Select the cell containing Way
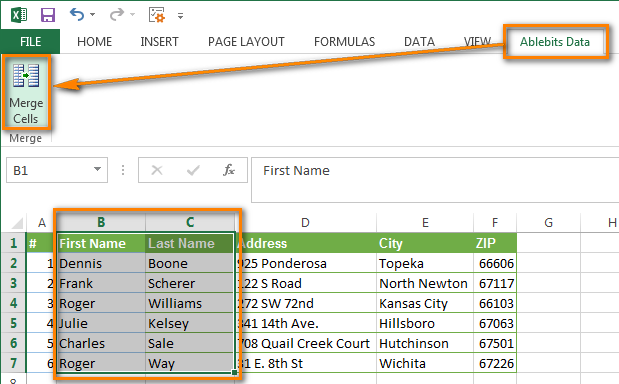619x384 pixels. [190, 363]
